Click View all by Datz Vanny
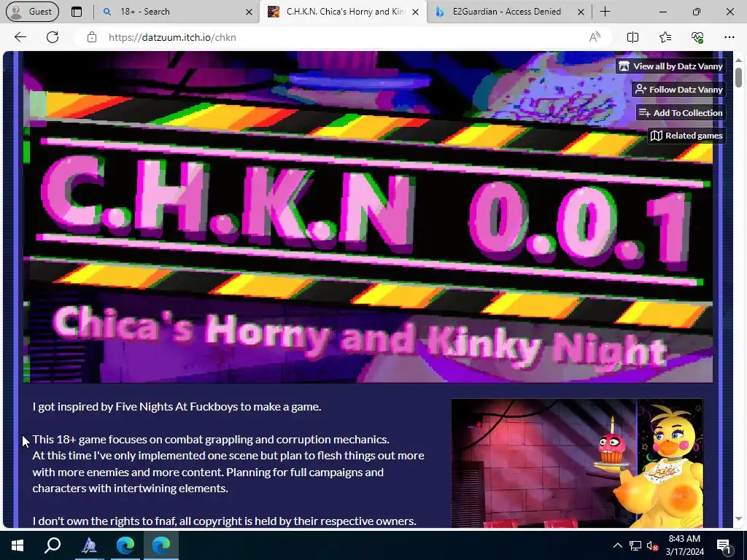Image resolution: width=747 pixels, height=560 pixels. pyautogui.click(x=671, y=66)
